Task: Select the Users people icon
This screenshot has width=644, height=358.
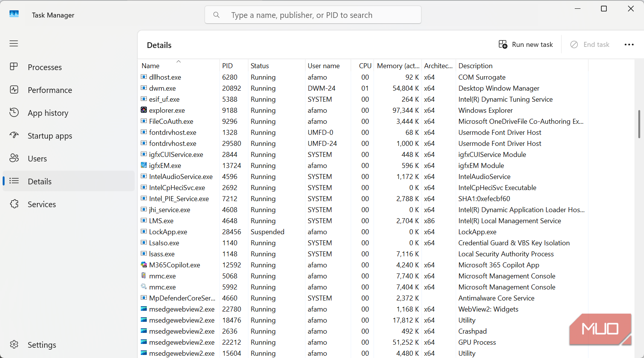Action: click(x=14, y=158)
